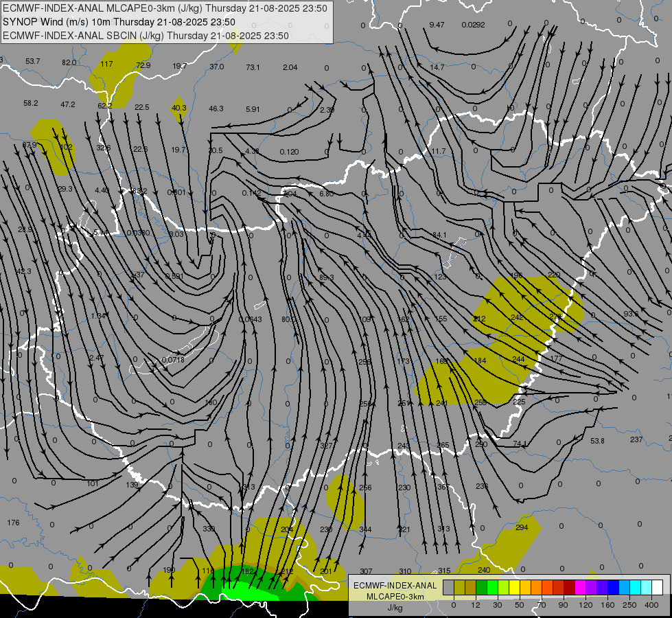Click the pure yellow legend swatch before 50
672x618 pixels.
(515, 587)
